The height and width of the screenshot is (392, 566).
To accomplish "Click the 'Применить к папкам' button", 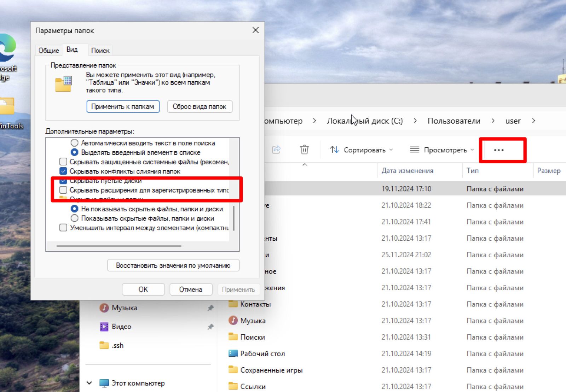I will click(123, 106).
